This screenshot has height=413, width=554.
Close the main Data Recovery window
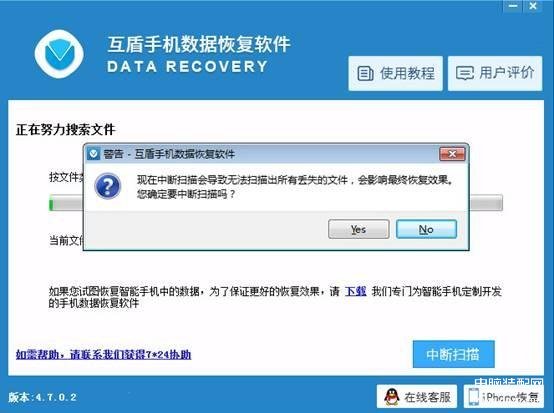(x=533, y=6)
